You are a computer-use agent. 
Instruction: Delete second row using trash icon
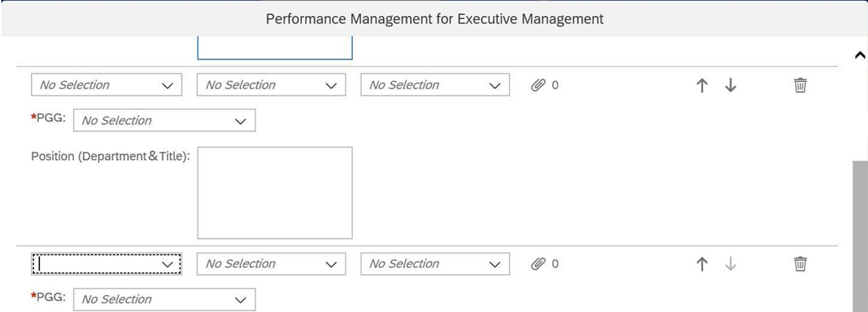click(x=800, y=264)
